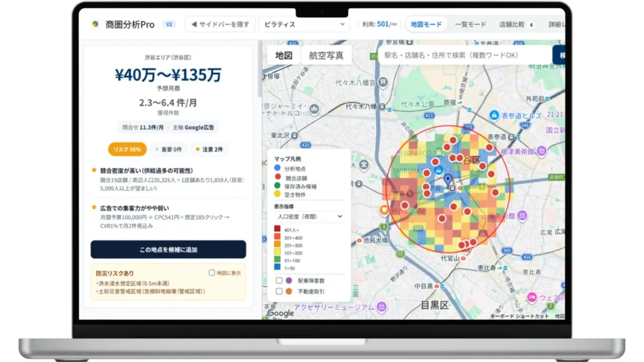Open the ピラティス category dropdown
Screen dimensions: 644x362
(x=304, y=25)
